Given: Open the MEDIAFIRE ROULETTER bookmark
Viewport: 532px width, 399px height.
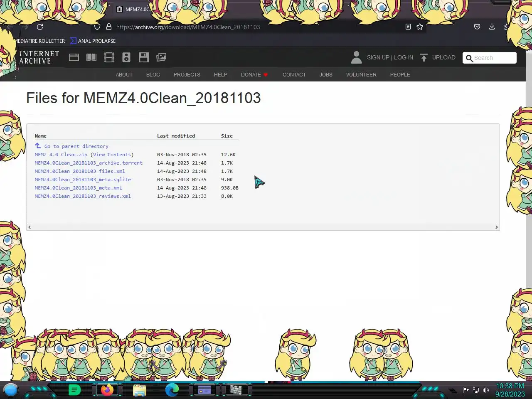Looking at the screenshot, I should [40, 41].
